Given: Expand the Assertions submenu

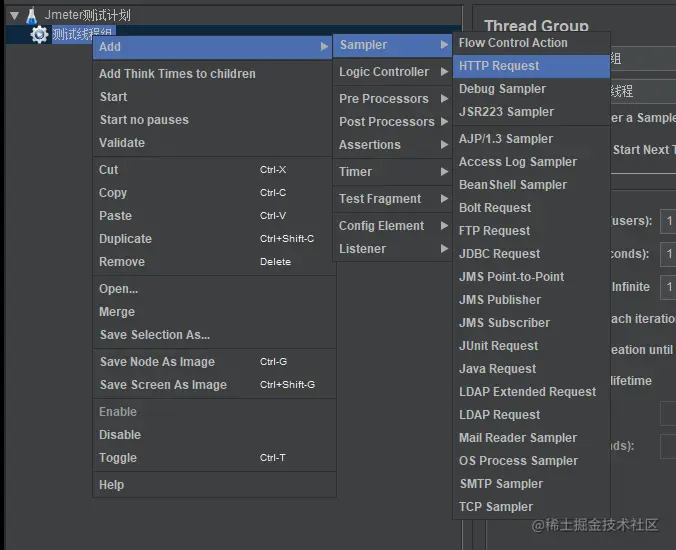Looking at the screenshot, I should (x=393, y=145).
